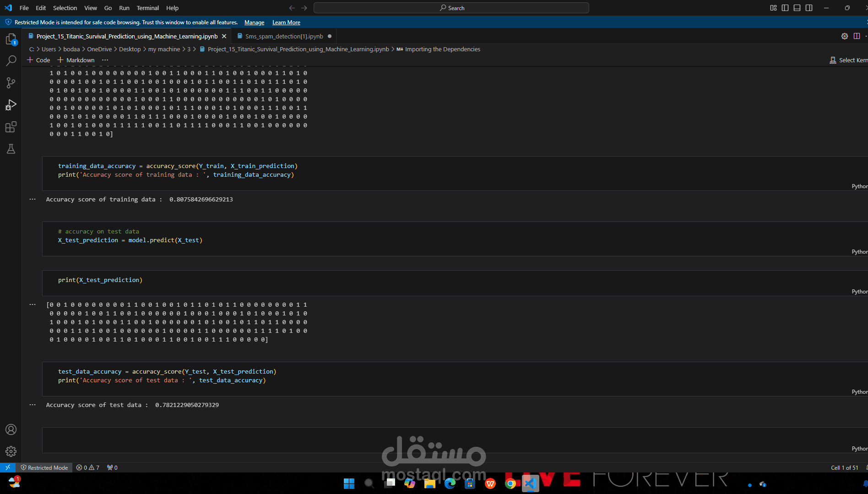Open the Run menu
Screen dimensions: 868x494
[x=124, y=8]
